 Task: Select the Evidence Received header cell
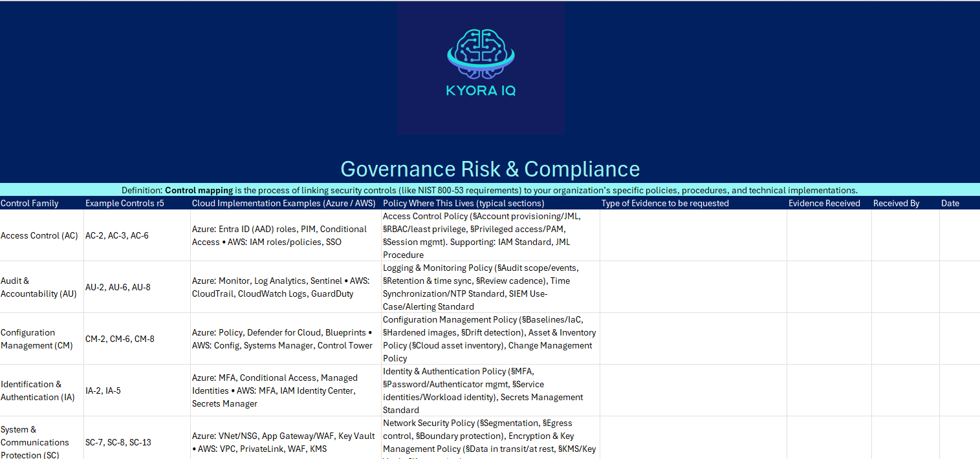tap(824, 203)
